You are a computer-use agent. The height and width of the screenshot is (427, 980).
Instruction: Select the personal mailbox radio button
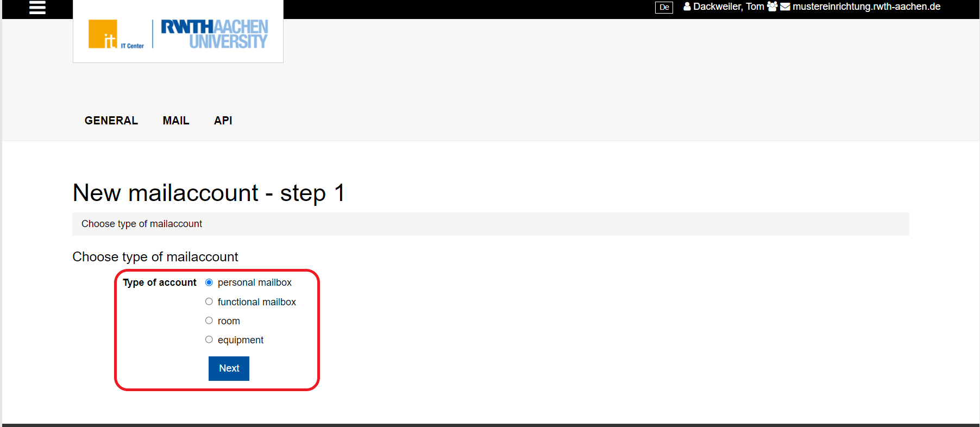click(x=209, y=282)
